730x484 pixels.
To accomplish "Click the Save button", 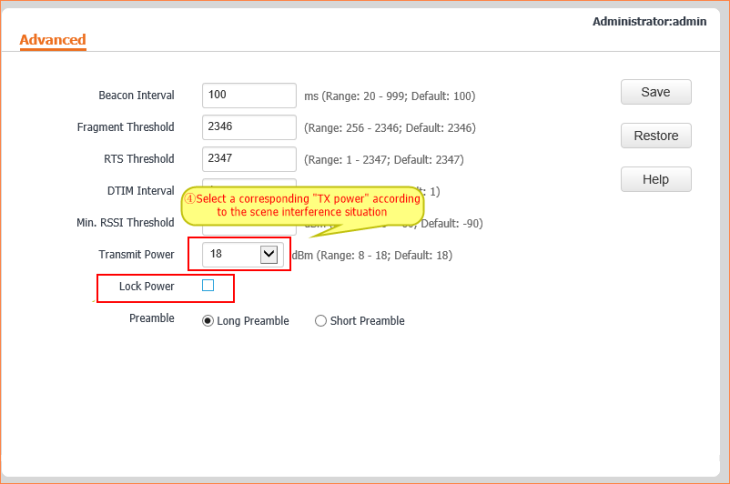I will (655, 92).
